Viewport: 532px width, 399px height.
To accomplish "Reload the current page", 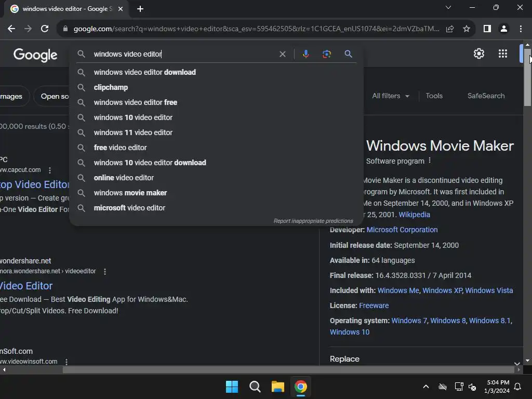I will 45,29.
